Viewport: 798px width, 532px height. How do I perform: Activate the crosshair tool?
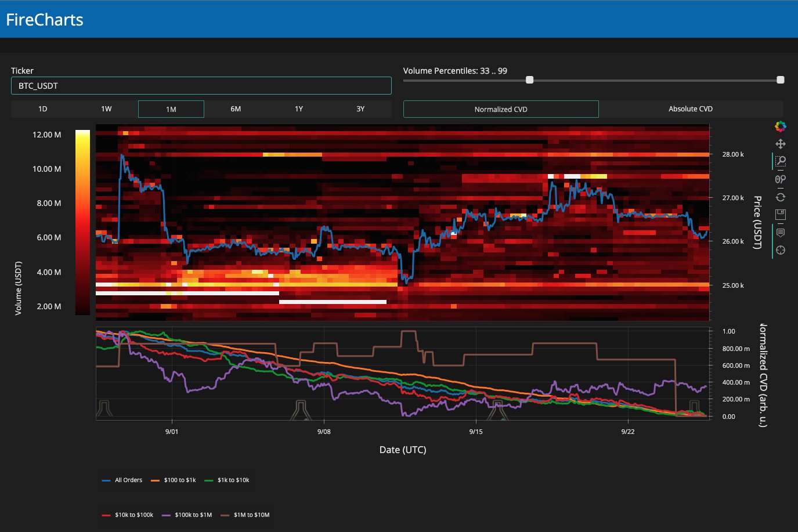780,250
